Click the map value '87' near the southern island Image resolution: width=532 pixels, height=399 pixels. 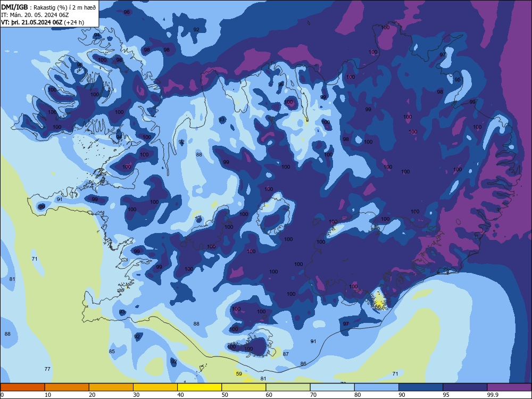[x=286, y=354]
